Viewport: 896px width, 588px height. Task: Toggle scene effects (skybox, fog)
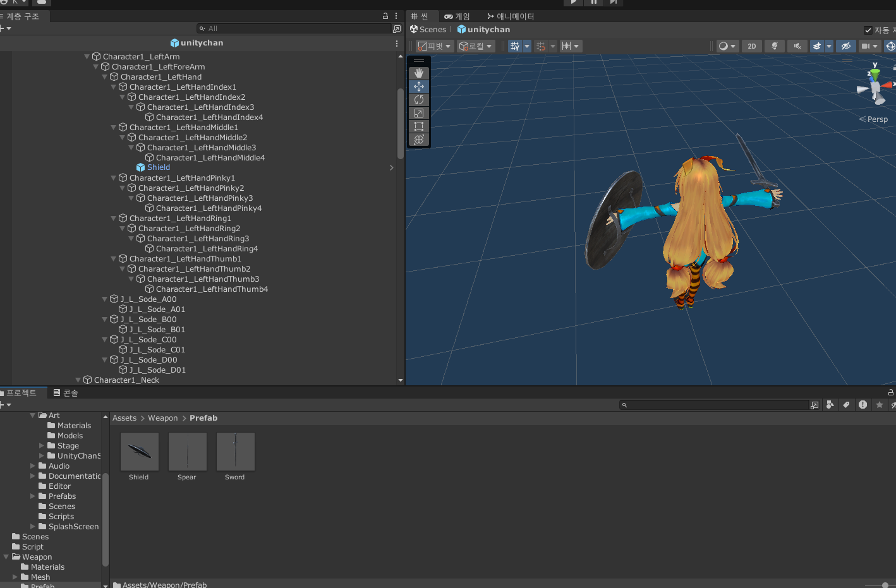pyautogui.click(x=817, y=46)
